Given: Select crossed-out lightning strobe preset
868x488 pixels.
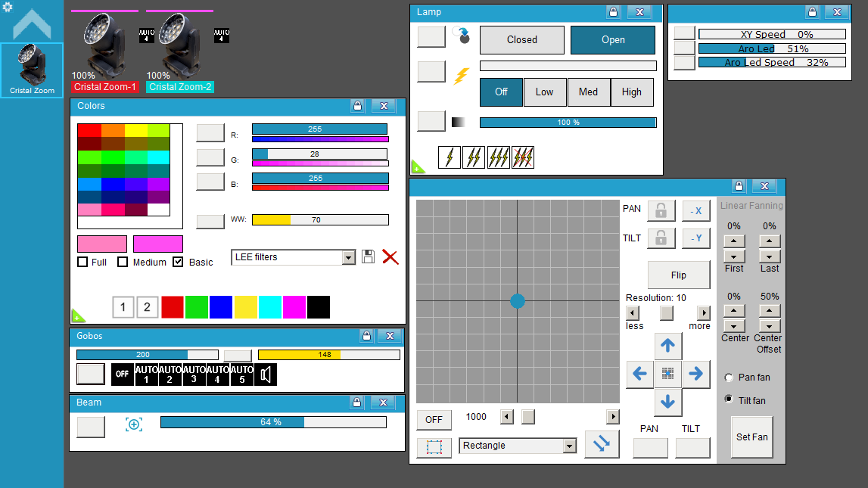Looking at the screenshot, I should click(523, 157).
